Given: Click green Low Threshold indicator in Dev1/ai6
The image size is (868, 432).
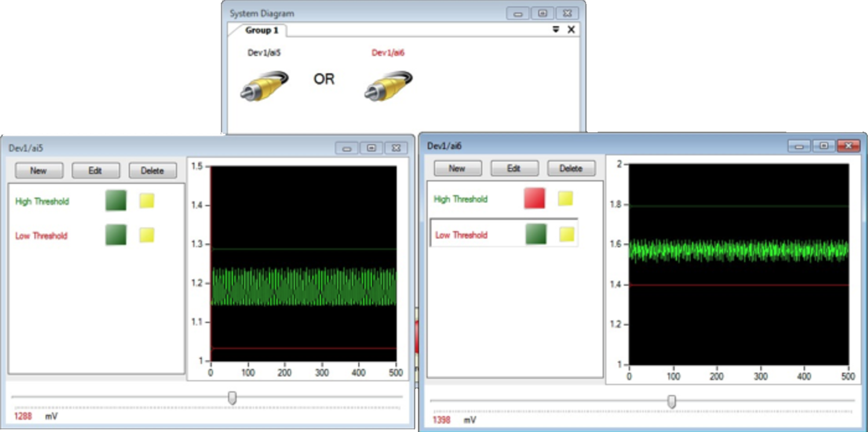Looking at the screenshot, I should [x=535, y=235].
